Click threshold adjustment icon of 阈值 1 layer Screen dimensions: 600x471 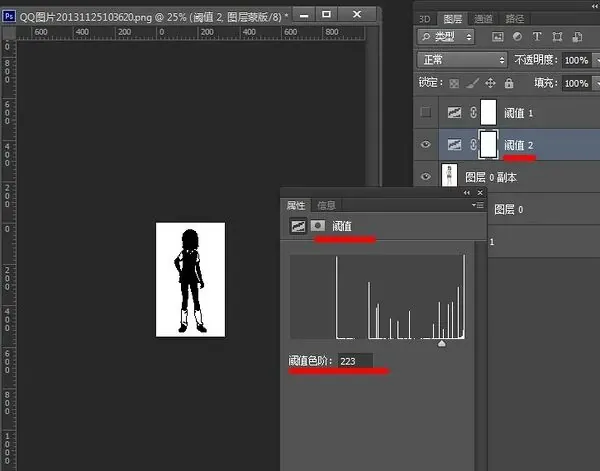(x=454, y=112)
